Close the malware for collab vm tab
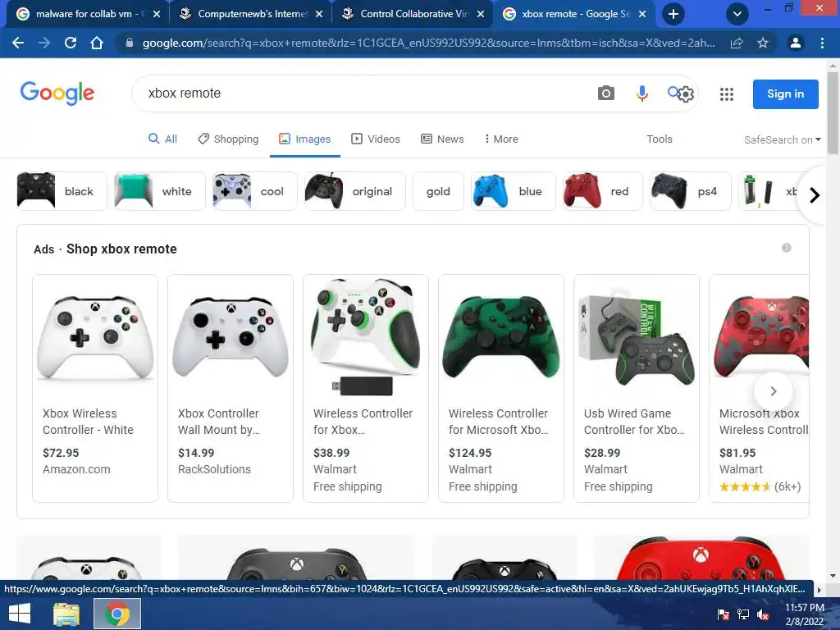This screenshot has width=840, height=630. coord(157,14)
